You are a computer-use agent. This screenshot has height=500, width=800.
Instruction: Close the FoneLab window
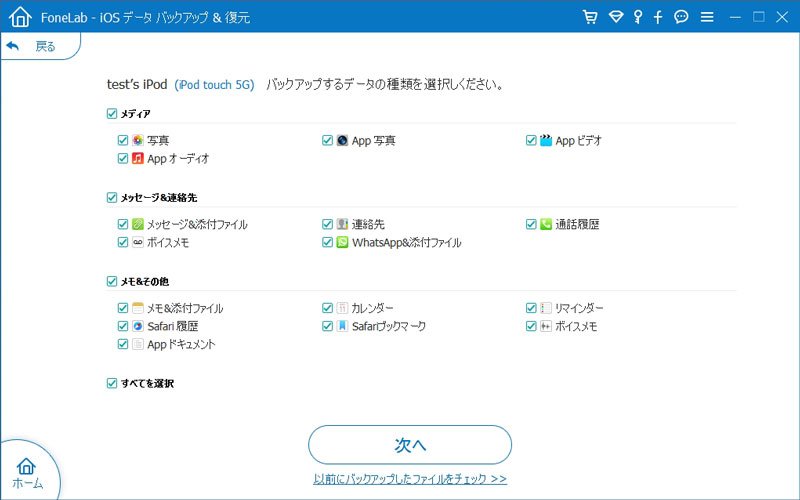tap(782, 17)
